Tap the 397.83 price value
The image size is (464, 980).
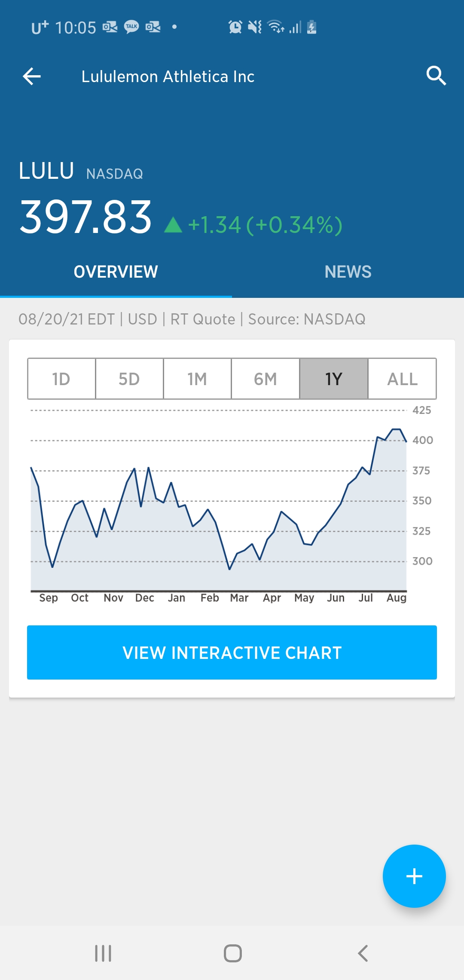coord(86,217)
